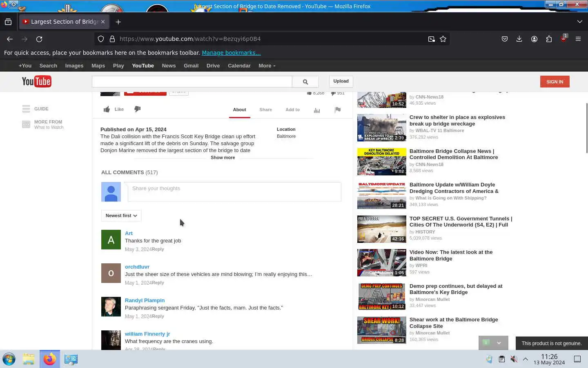The width and height of the screenshot is (588, 368).
Task: Open Demo prep continues video title
Action: 456,289
